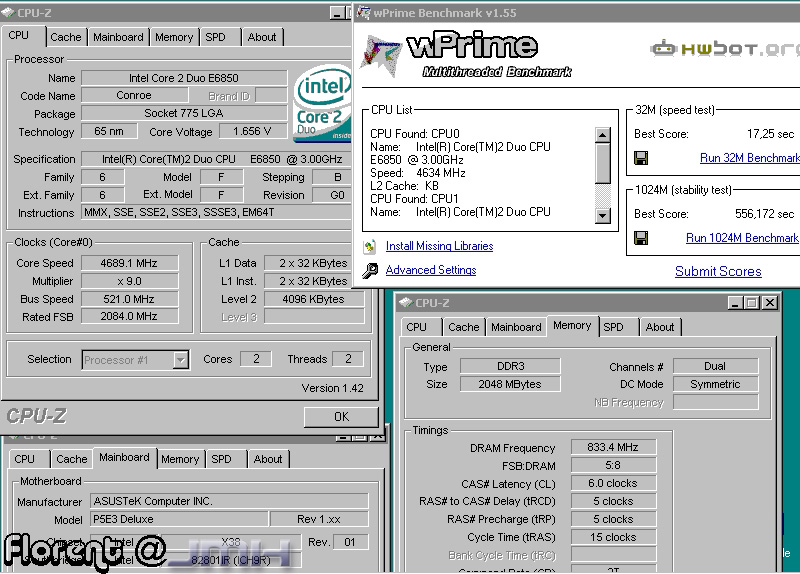Click the CPU List scroll up arrow

tap(603, 135)
